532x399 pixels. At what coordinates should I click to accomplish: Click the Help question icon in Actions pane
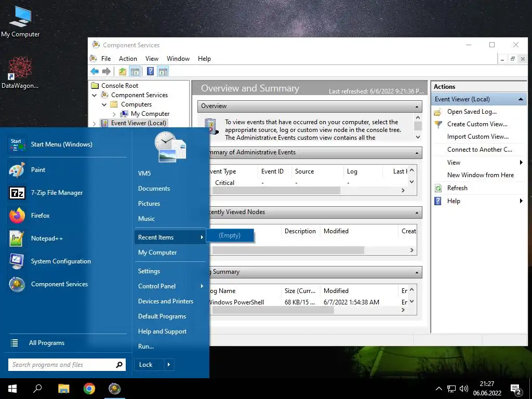[438, 201]
